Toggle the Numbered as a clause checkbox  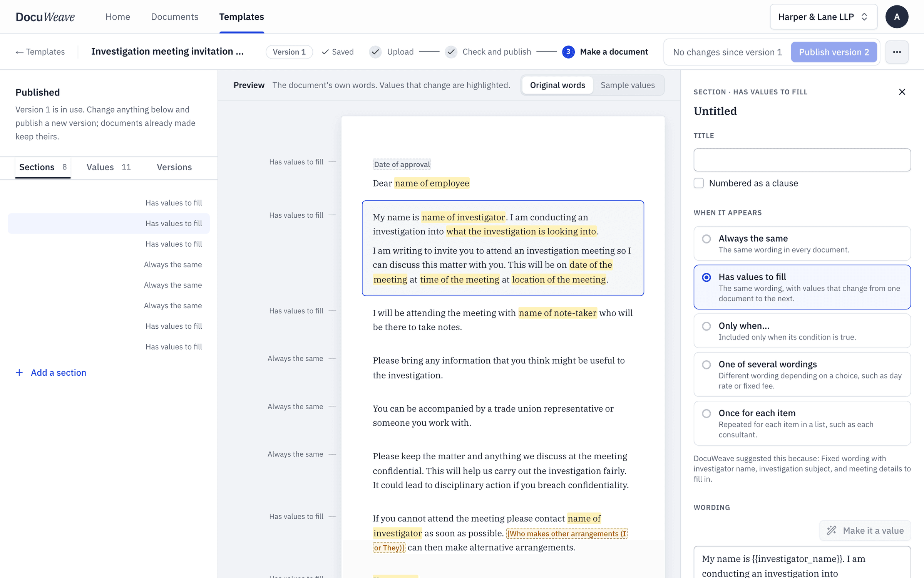(x=699, y=183)
